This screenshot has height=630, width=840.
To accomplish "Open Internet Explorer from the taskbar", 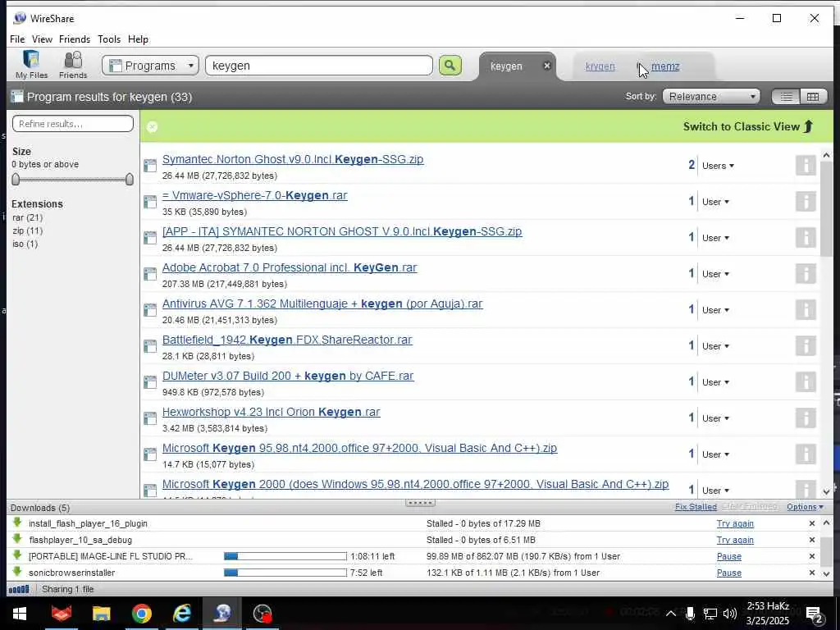I will pyautogui.click(x=181, y=614).
